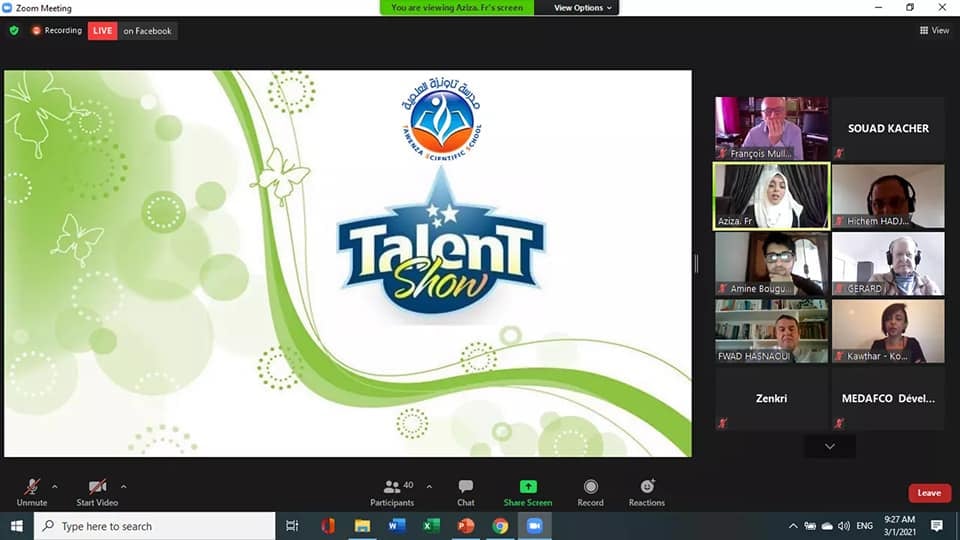The height and width of the screenshot is (540, 960).
Task: Open audio options arrow beside Unmute
Action: click(55, 487)
